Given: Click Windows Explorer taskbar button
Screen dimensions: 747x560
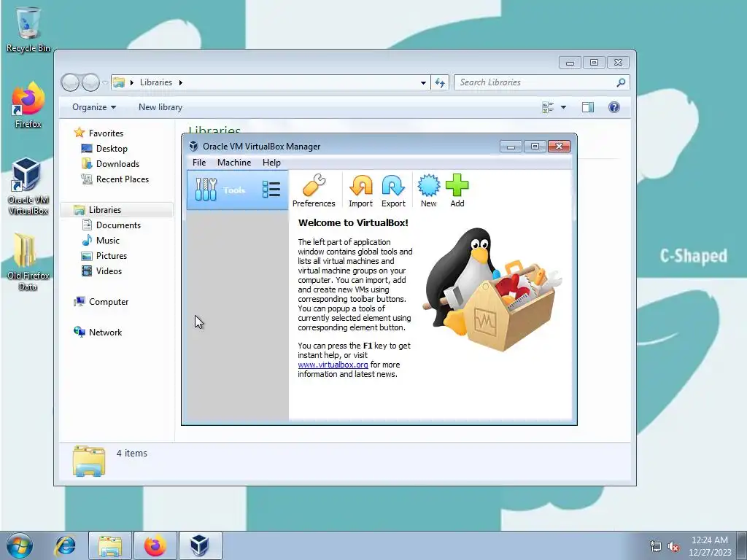Looking at the screenshot, I should pyautogui.click(x=110, y=545).
